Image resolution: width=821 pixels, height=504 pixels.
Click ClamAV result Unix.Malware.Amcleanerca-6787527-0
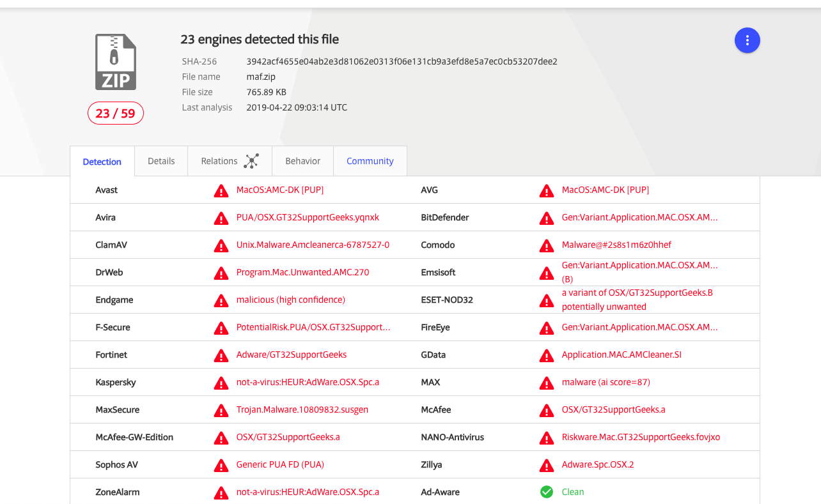[313, 245]
